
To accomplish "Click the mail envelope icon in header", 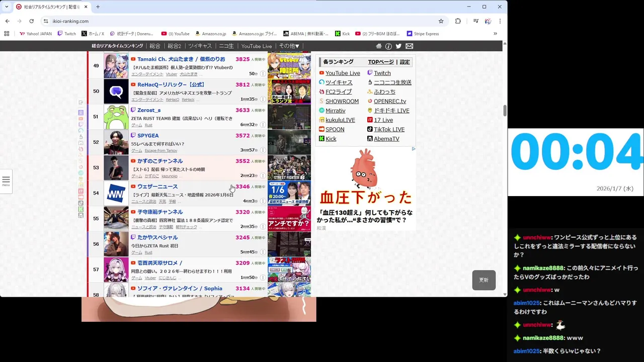I will point(409,46).
